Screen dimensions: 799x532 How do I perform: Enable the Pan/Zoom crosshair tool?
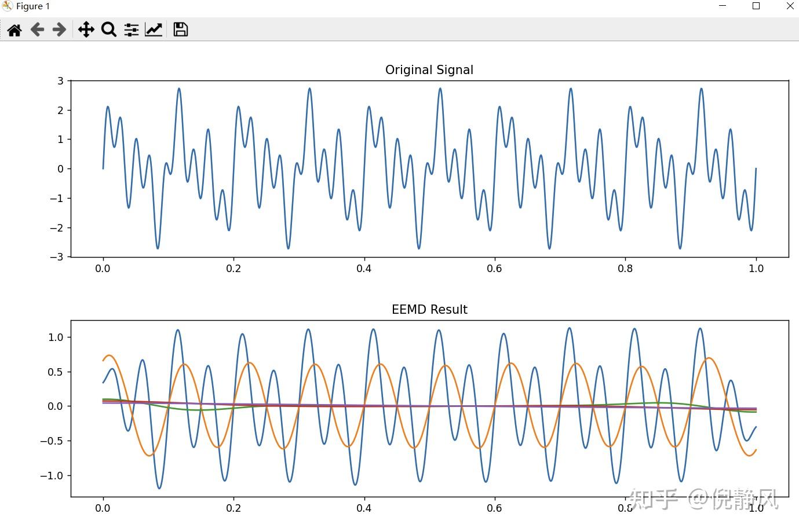pyautogui.click(x=86, y=30)
